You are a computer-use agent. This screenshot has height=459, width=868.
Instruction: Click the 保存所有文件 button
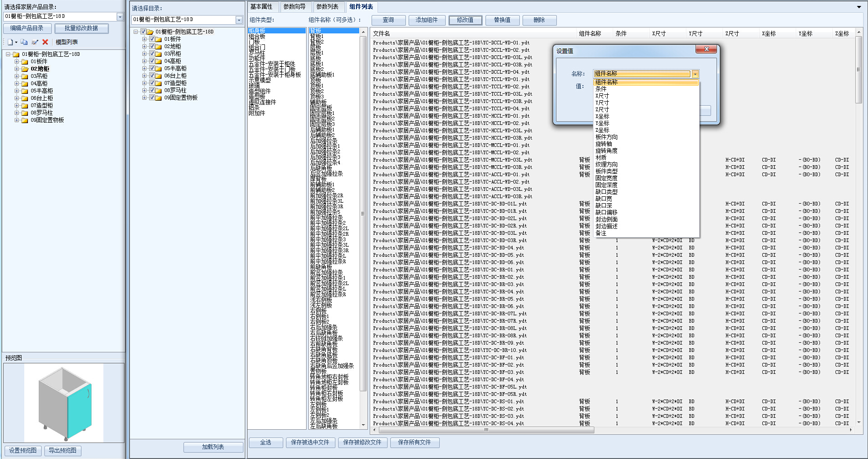tap(415, 443)
